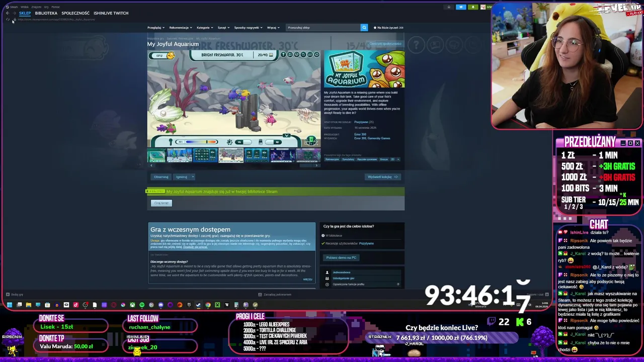The width and height of the screenshot is (644, 362).
Task: Click Pobierz demo na PC button
Action: pyautogui.click(x=341, y=257)
